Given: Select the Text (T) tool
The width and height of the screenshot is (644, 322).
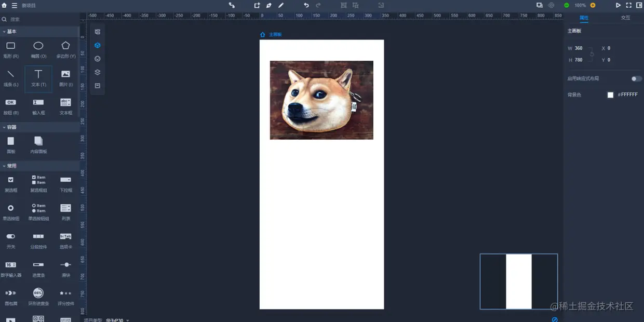Looking at the screenshot, I should (x=38, y=78).
